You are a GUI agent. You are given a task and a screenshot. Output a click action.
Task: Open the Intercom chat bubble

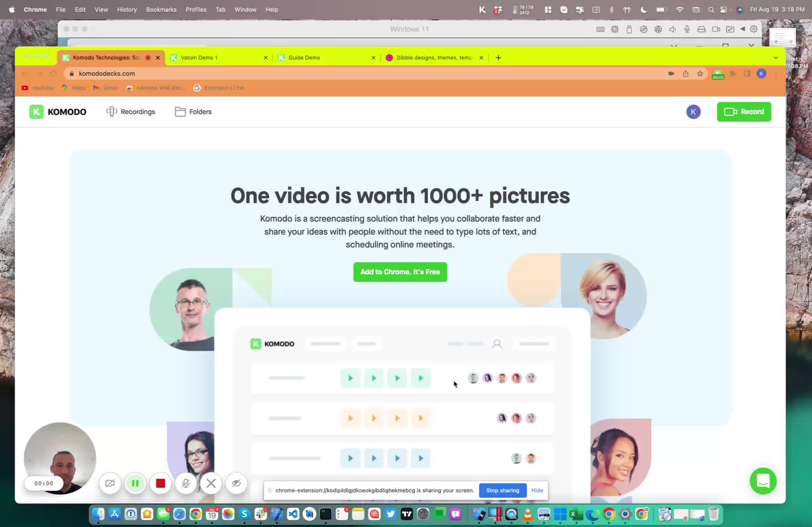762,481
